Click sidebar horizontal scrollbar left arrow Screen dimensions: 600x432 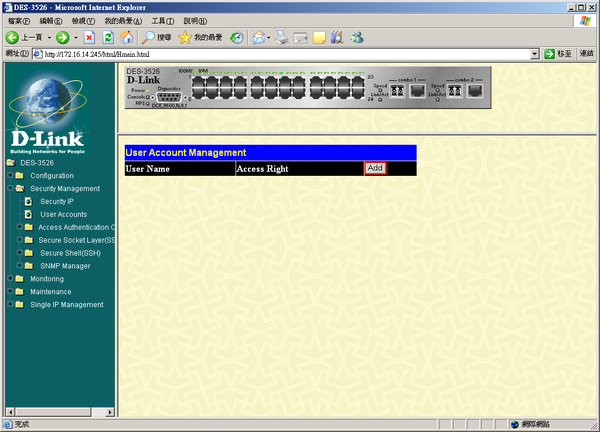pos(10,412)
